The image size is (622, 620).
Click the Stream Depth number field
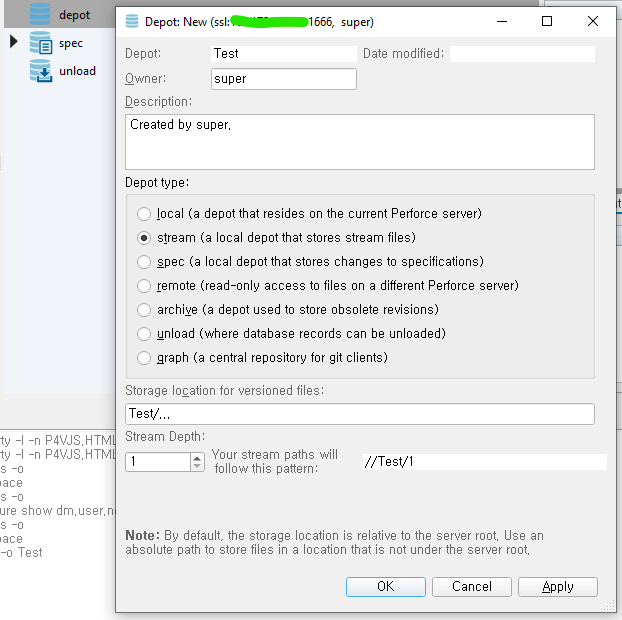click(x=158, y=462)
